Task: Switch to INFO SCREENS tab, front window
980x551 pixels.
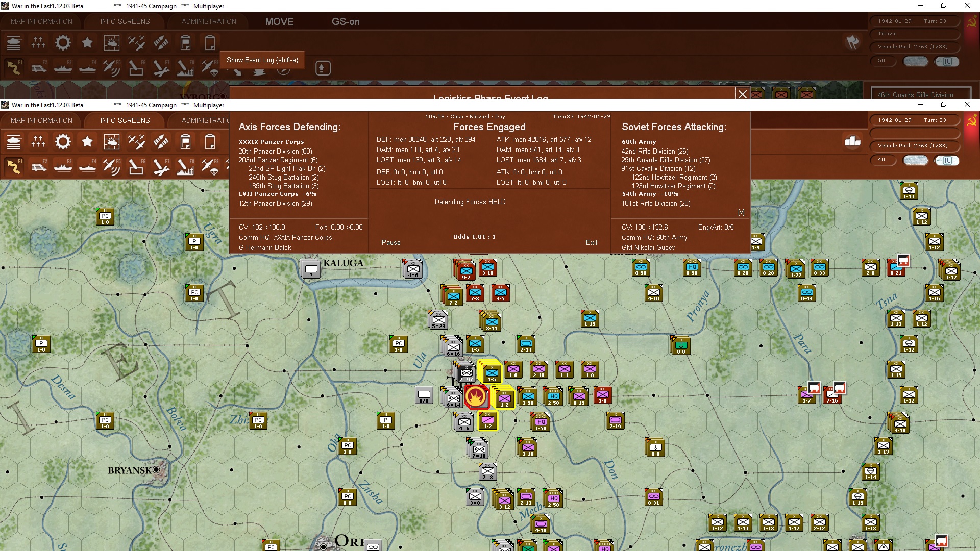Action: (125, 120)
